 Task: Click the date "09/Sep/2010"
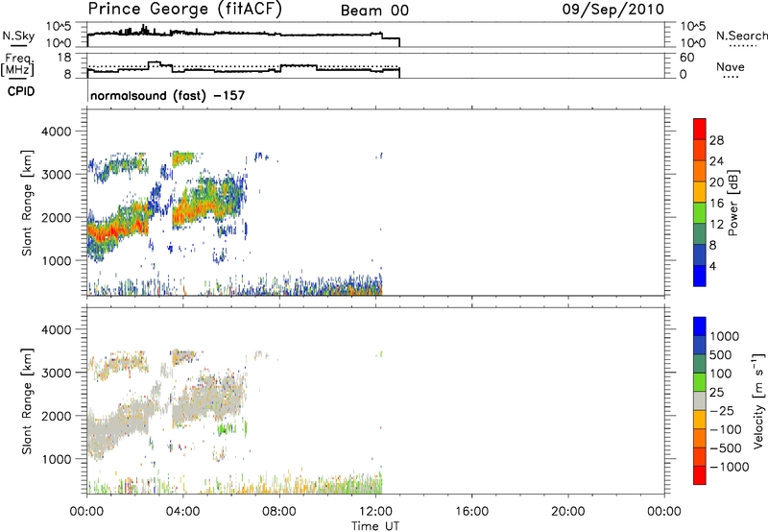point(613,10)
